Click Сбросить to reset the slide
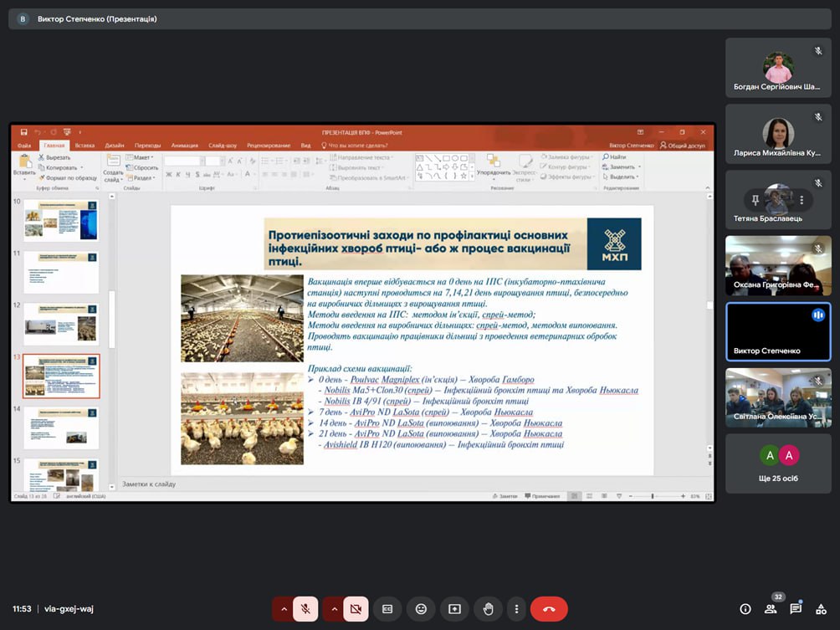 142,167
